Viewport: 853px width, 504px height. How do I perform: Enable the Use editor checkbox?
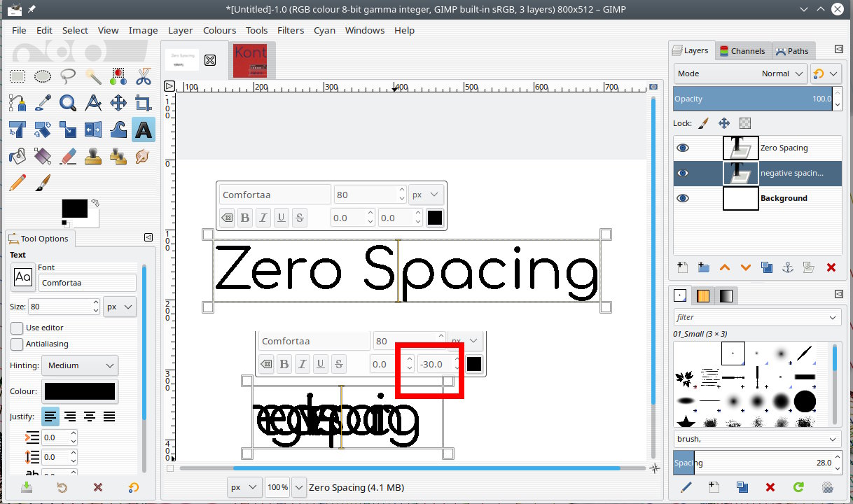pyautogui.click(x=17, y=328)
